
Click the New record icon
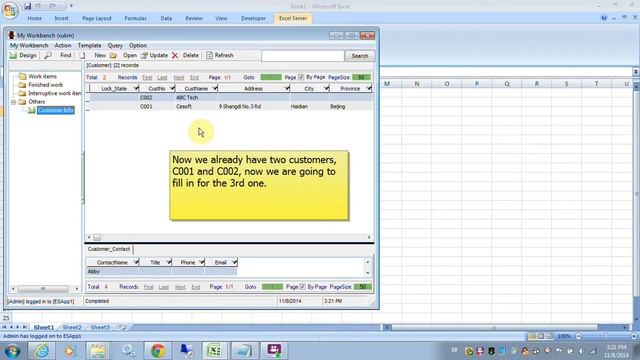point(82,55)
